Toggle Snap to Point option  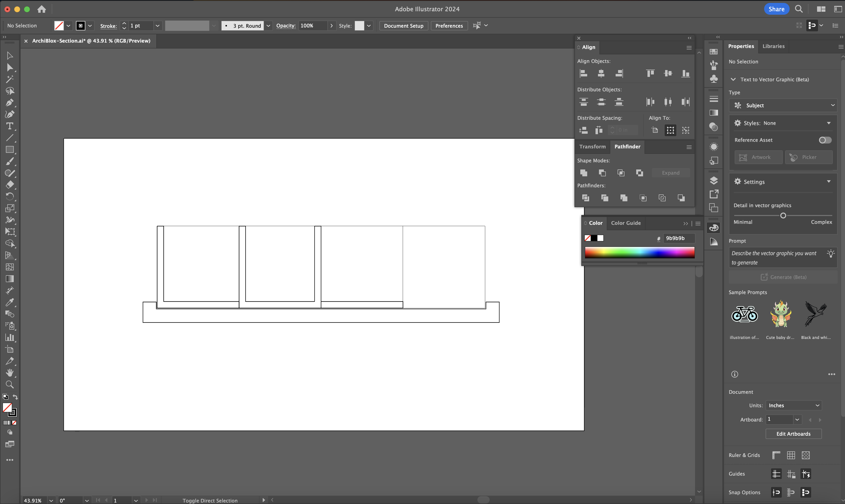[x=776, y=492]
